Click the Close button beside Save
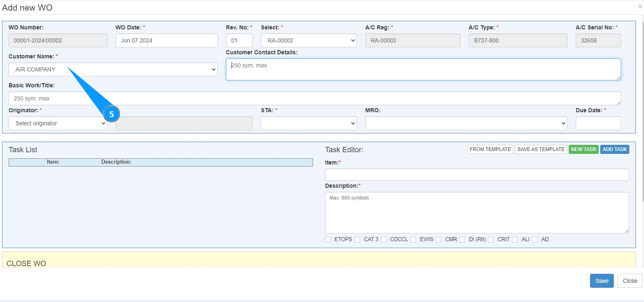 point(630,281)
